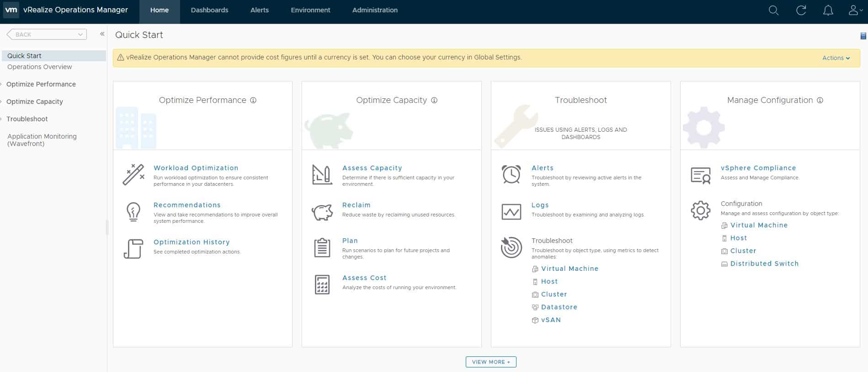Click the Reclaim piggy bank icon
868x372 pixels.
322,212
